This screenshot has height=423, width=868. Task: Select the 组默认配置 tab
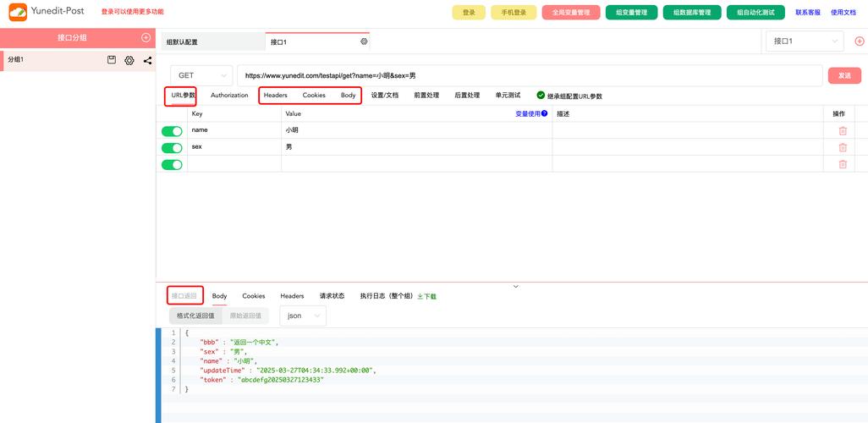pos(213,41)
